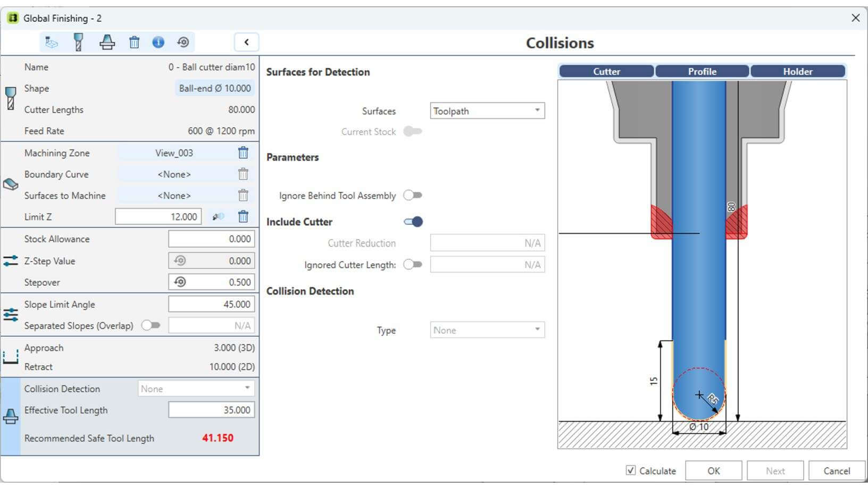
Task: Open the blue info icon
Action: (158, 43)
